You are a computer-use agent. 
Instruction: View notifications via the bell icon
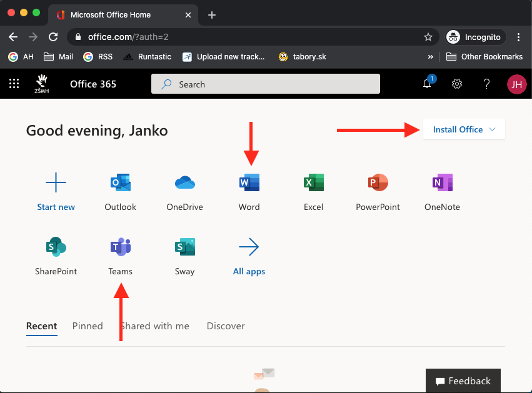click(428, 84)
